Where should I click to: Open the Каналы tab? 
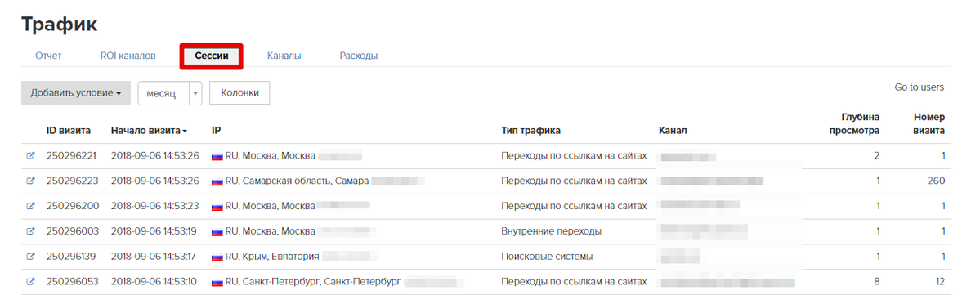(x=284, y=56)
